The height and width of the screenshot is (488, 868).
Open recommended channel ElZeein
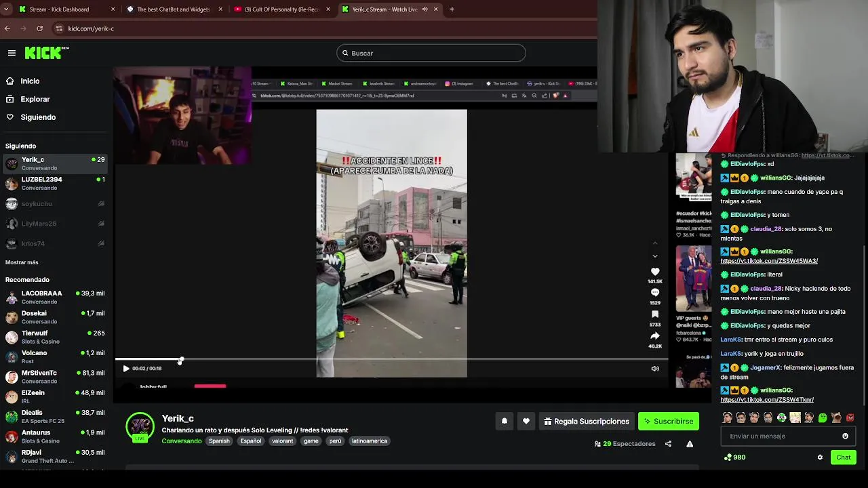(x=55, y=396)
